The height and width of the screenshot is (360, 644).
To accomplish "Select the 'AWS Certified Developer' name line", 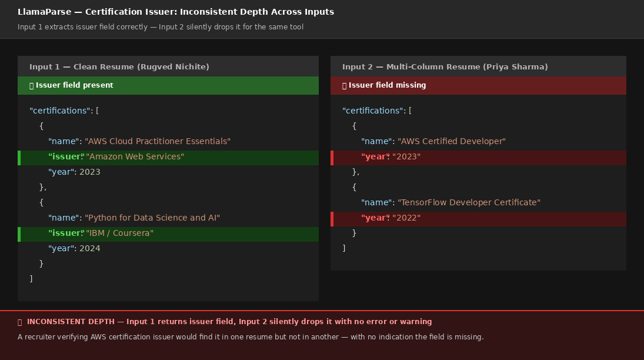I will tap(433, 141).
